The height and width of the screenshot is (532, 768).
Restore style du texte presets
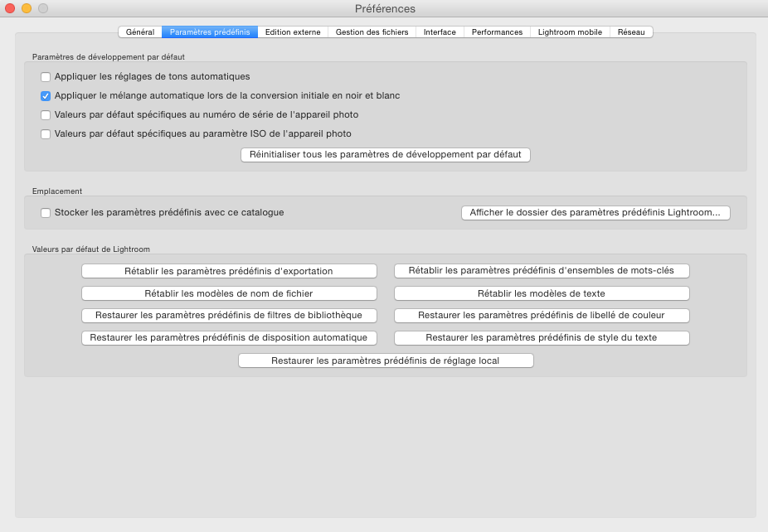542,338
